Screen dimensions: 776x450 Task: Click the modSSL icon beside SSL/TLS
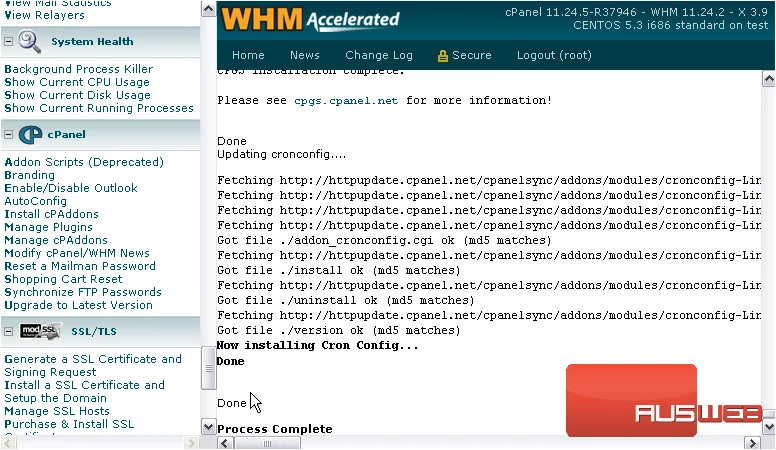41,331
